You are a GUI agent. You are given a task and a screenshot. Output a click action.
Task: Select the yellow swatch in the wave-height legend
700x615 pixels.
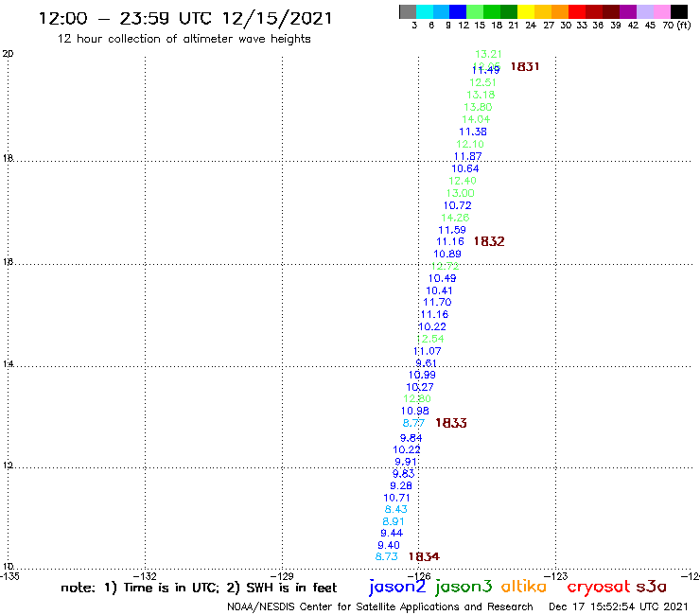pyautogui.click(x=526, y=11)
